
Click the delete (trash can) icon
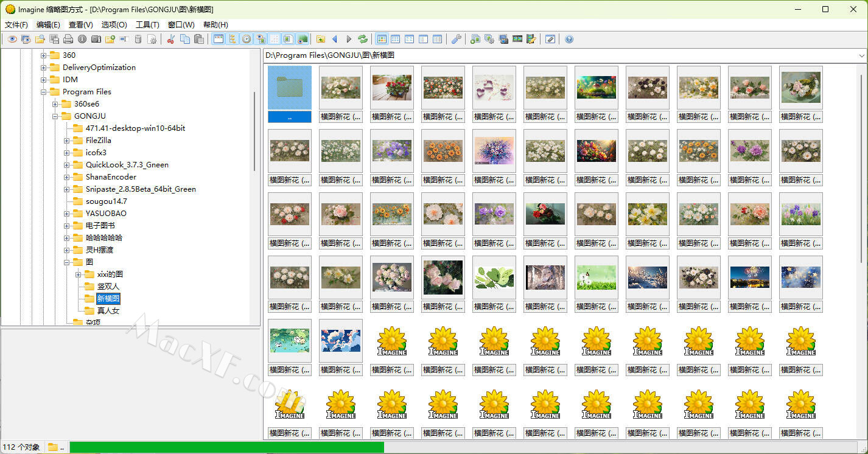(x=138, y=39)
